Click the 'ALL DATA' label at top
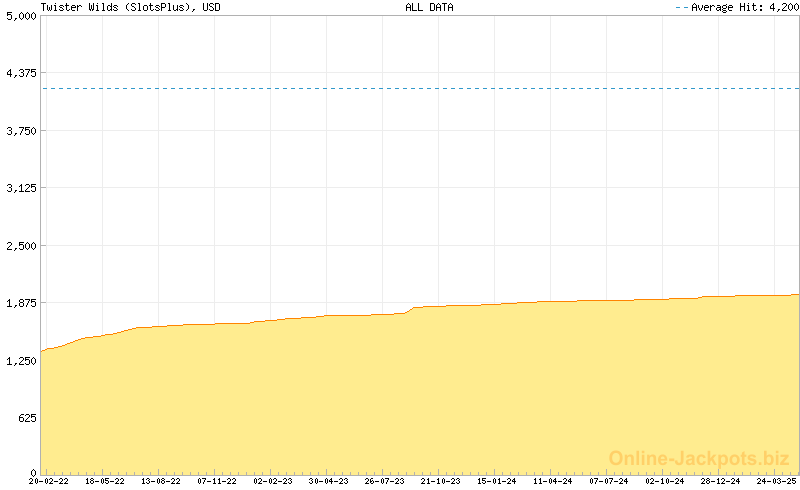This screenshot has height=490, width=800. click(429, 7)
